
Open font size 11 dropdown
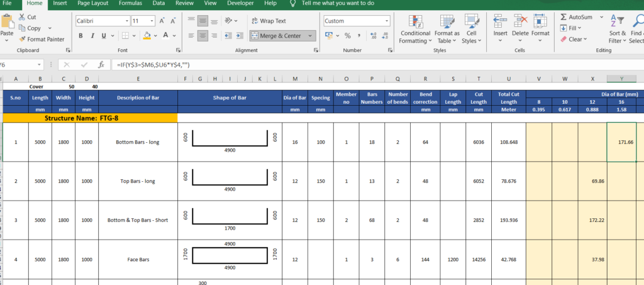(x=152, y=21)
